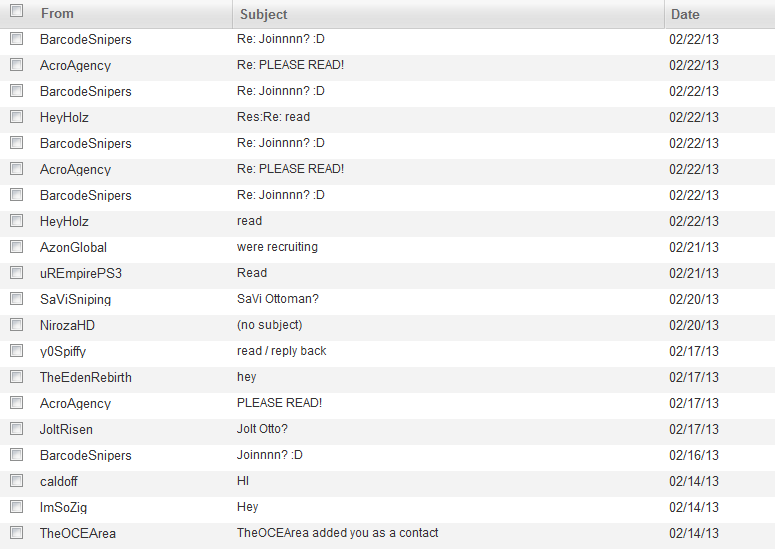Image resolution: width=775 pixels, height=553 pixels.
Task: Check the box for the NirozaHD no-subject message
Action: coord(16,325)
